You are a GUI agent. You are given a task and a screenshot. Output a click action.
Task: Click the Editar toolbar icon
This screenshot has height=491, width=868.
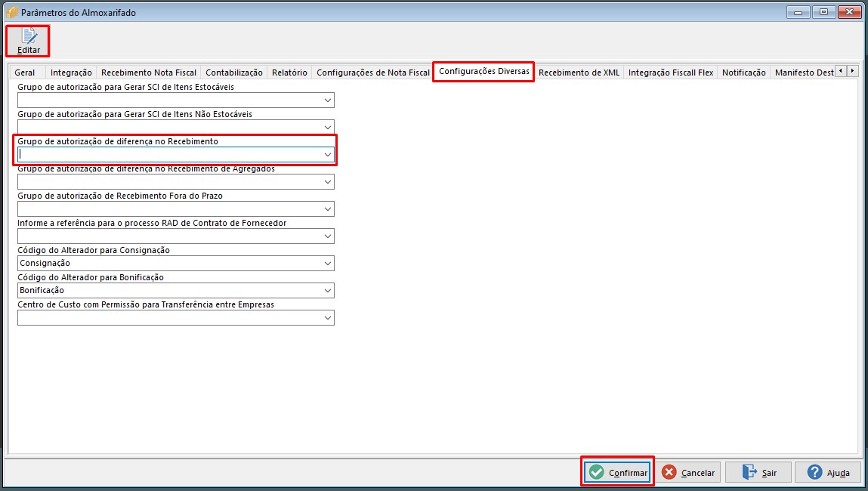click(28, 41)
